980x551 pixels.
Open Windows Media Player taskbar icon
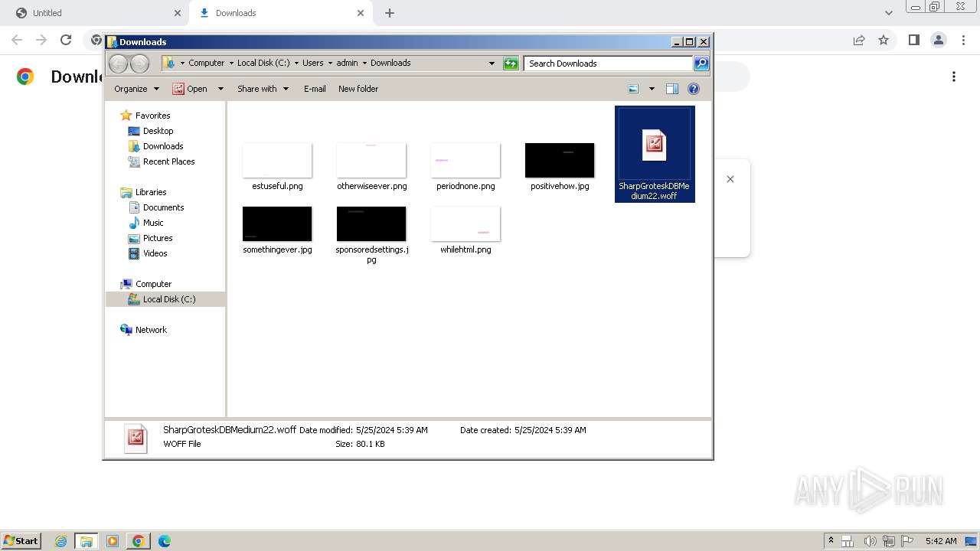pos(113,541)
